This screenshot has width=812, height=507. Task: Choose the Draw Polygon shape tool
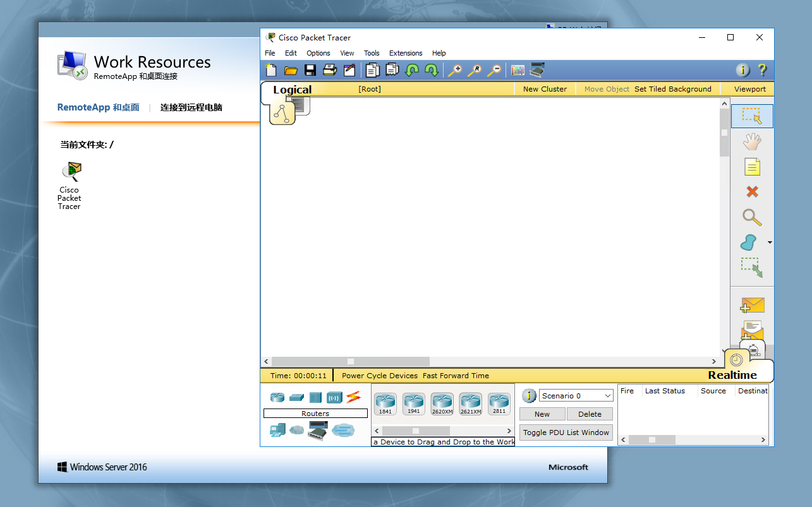(x=749, y=242)
